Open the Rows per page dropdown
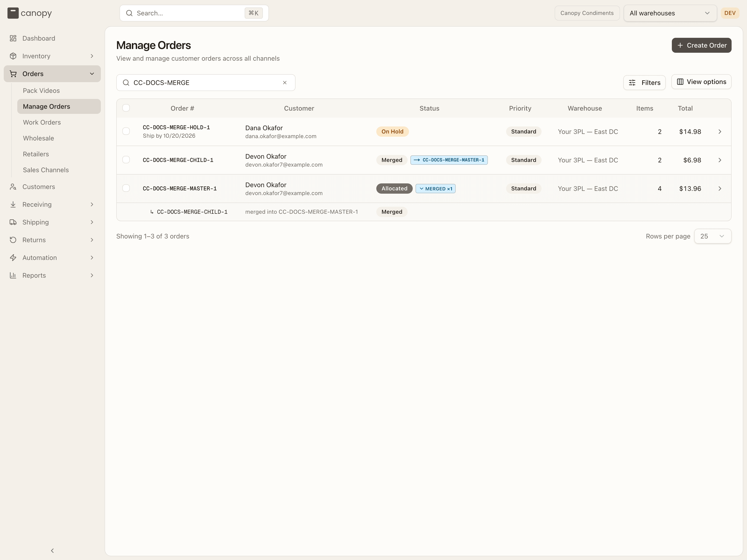Viewport: 747px width, 560px height. [x=712, y=236]
